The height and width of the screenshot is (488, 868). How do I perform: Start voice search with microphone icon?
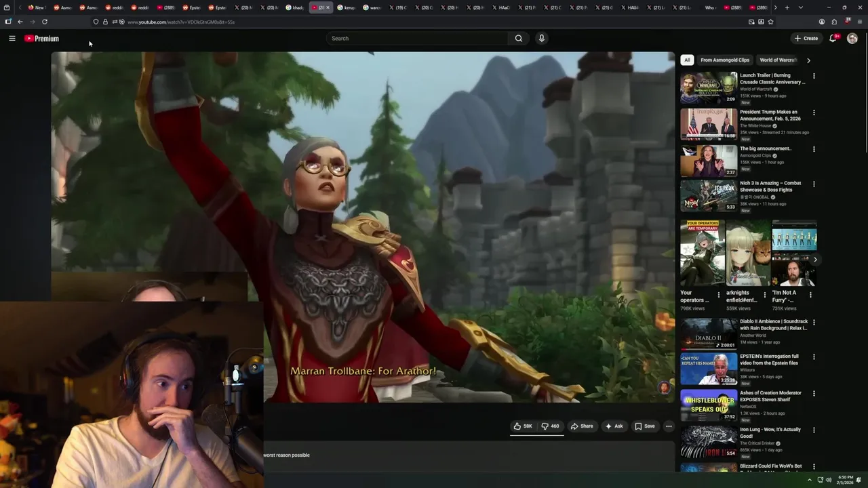[541, 39]
